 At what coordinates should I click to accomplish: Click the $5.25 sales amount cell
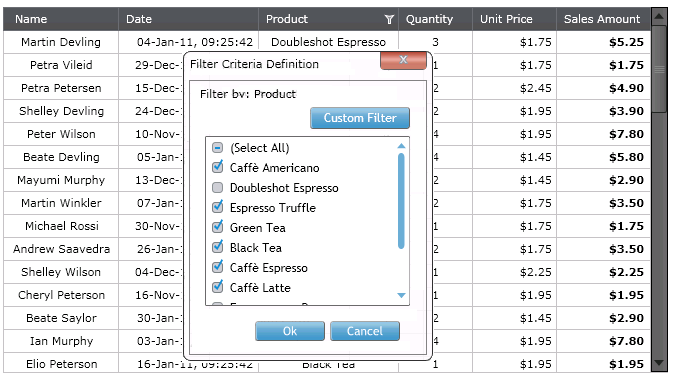[603, 42]
